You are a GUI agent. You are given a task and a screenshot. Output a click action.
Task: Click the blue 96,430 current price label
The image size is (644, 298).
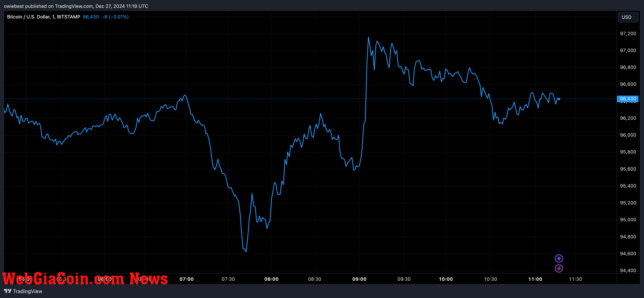[628, 99]
